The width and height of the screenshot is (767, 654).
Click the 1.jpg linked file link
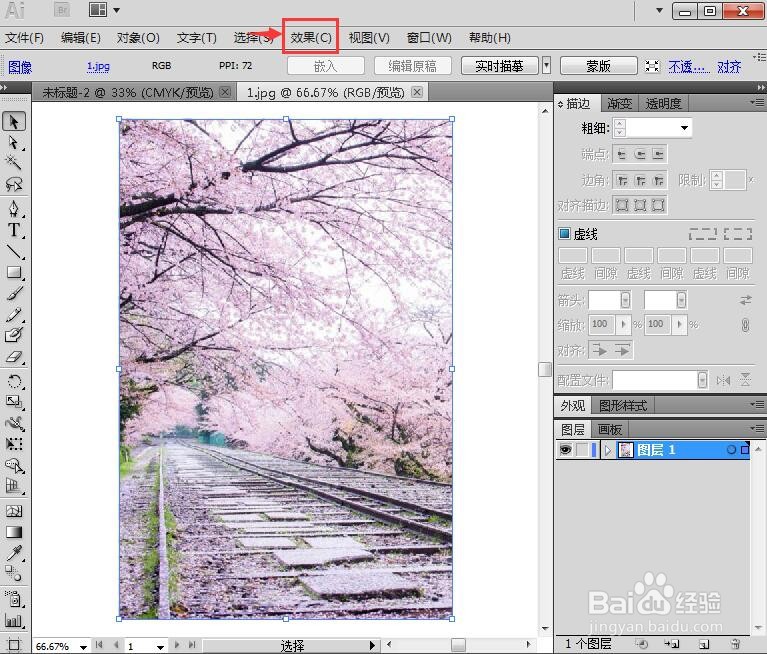tap(98, 66)
